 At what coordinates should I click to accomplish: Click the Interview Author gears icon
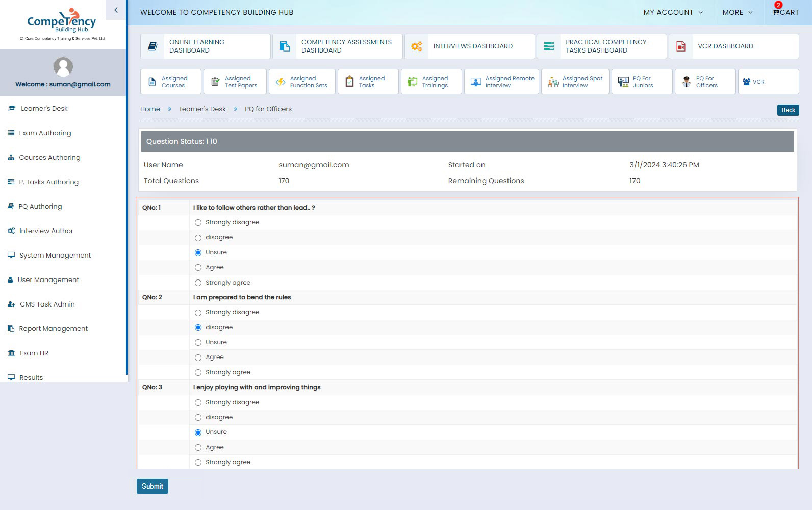click(11, 231)
